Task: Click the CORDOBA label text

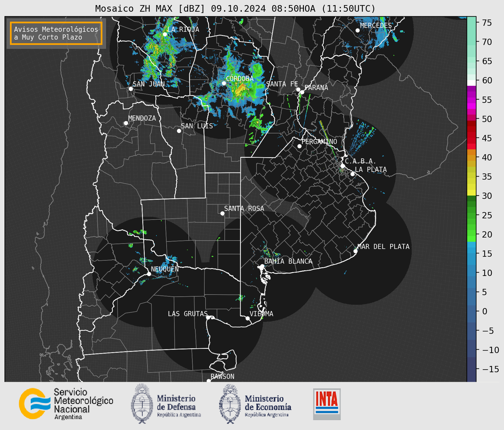Action: click(x=240, y=79)
